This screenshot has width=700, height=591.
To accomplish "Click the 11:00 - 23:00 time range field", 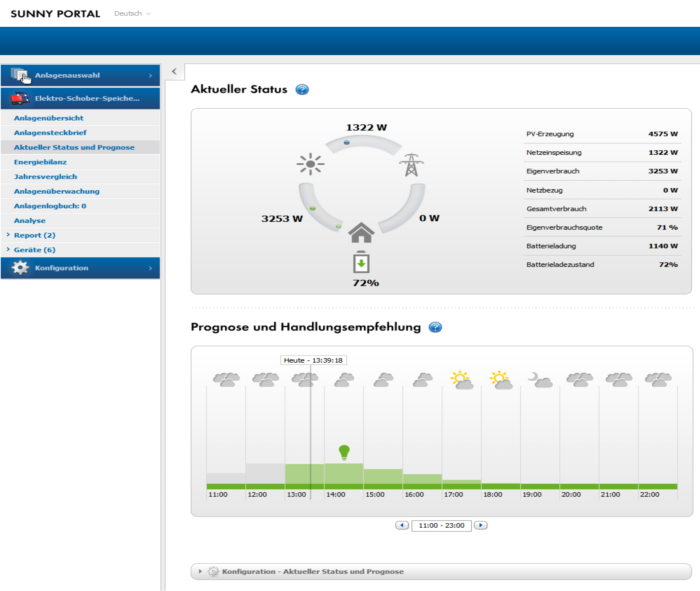I will pyautogui.click(x=441, y=524).
